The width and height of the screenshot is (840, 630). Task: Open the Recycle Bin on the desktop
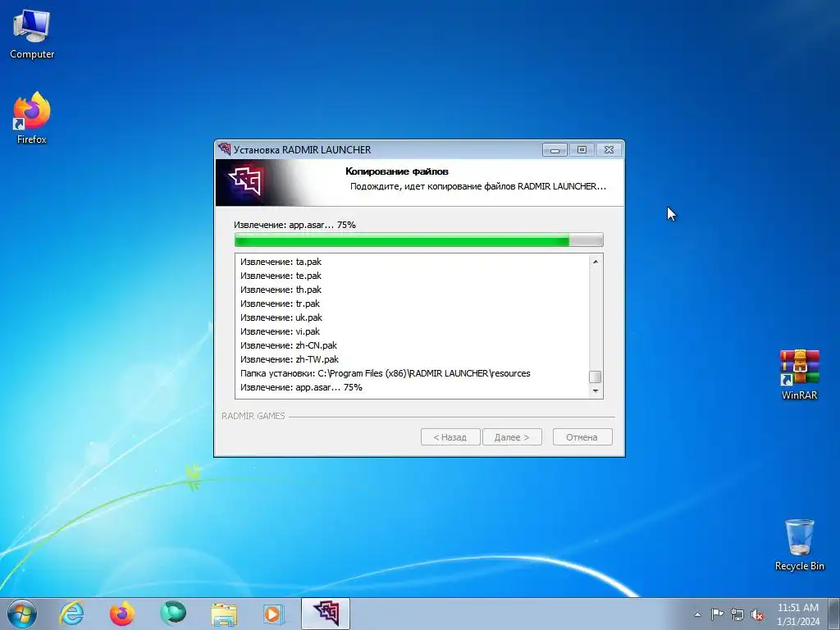tap(799, 545)
